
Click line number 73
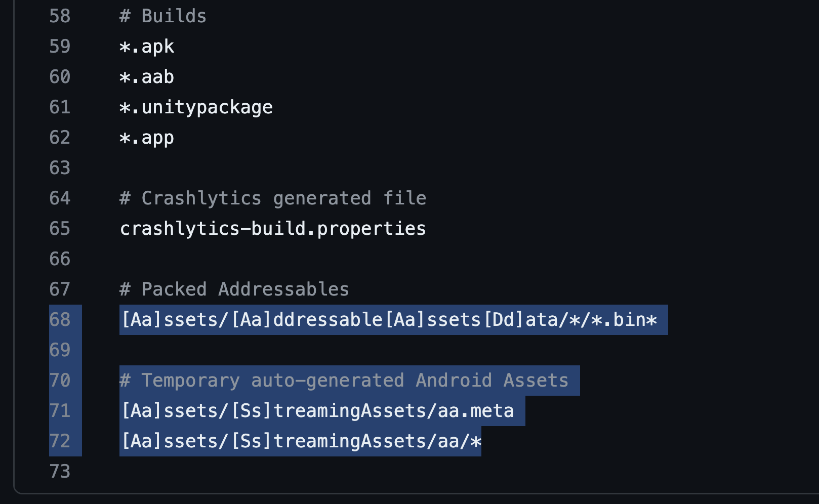tap(60, 472)
